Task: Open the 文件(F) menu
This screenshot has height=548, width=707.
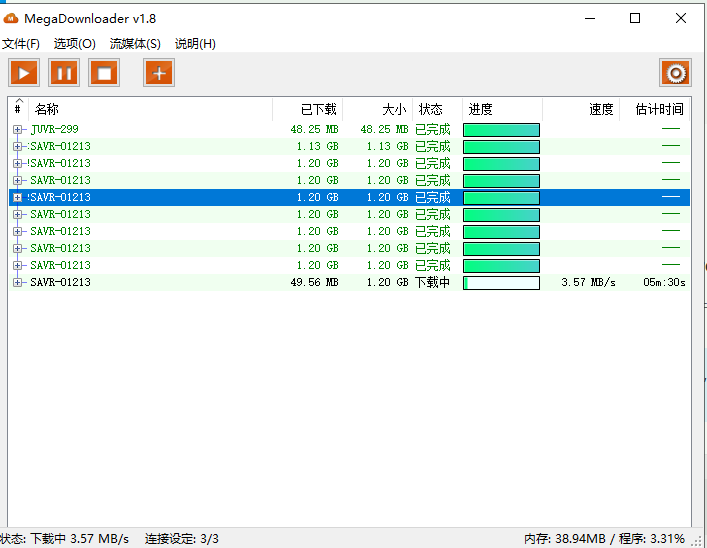Action: coord(21,44)
